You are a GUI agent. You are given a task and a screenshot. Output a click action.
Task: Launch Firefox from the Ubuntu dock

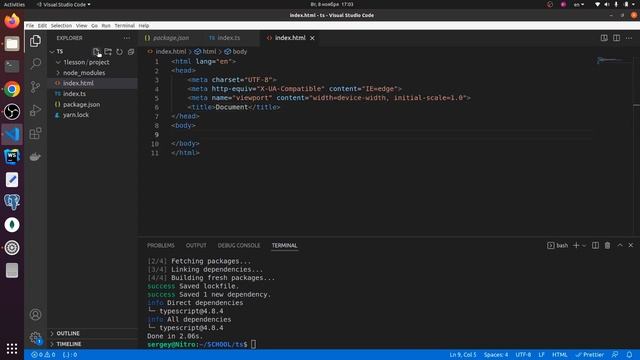12,20
